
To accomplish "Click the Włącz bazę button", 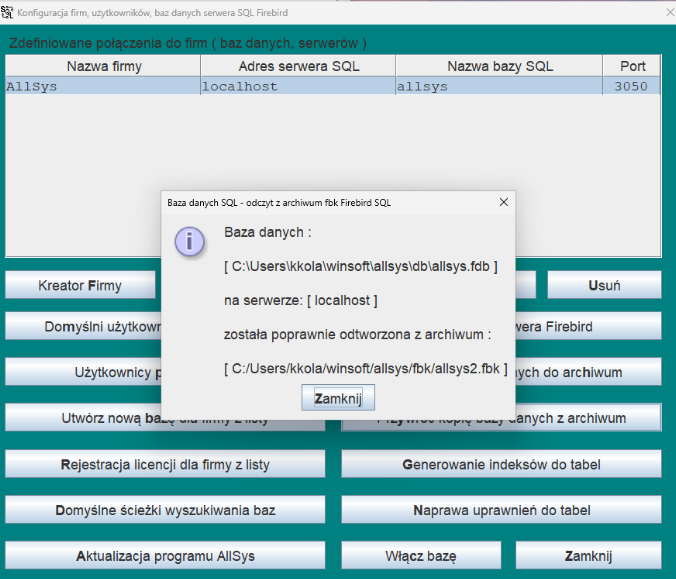I will point(421,556).
